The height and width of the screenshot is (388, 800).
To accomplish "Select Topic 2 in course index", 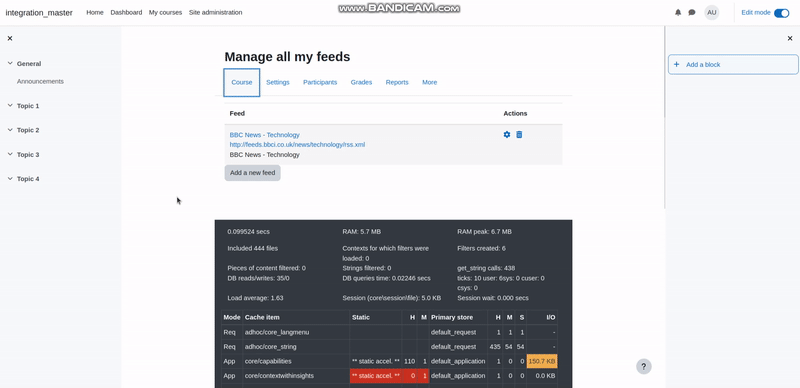I will [28, 130].
